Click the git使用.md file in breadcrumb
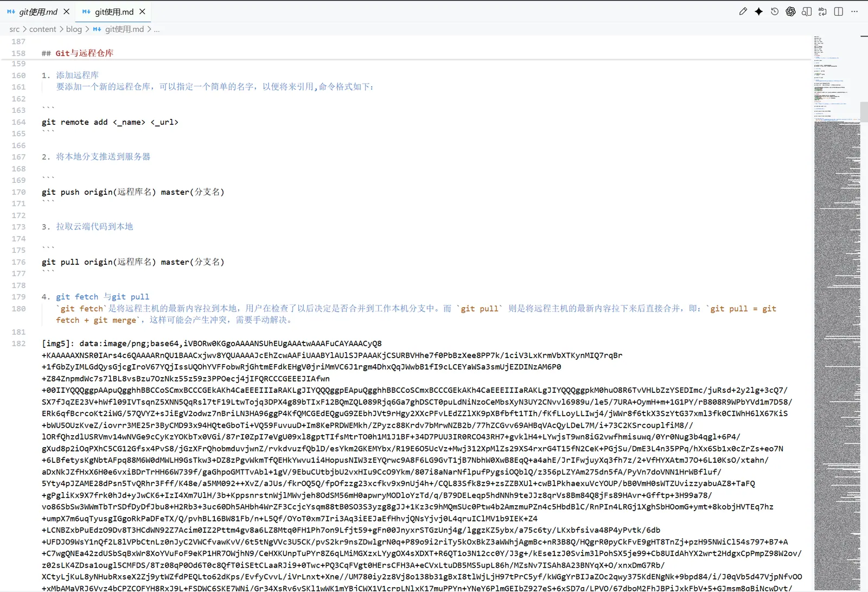 [x=124, y=29]
